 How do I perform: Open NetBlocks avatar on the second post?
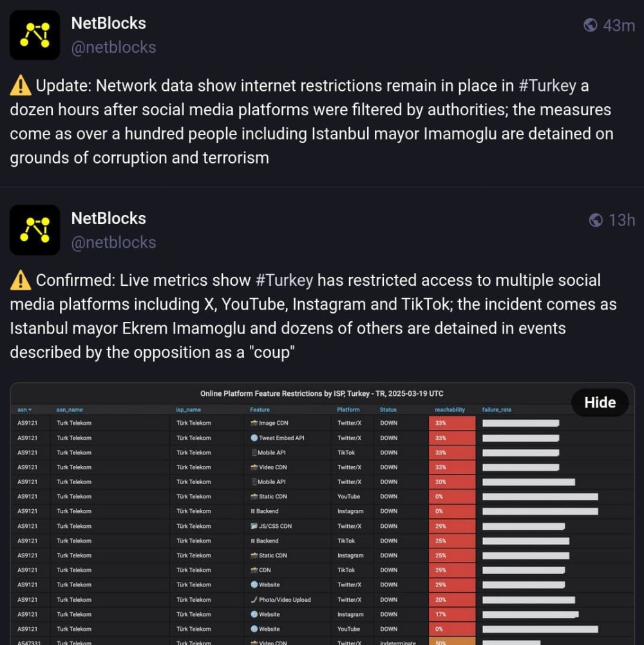tap(35, 230)
